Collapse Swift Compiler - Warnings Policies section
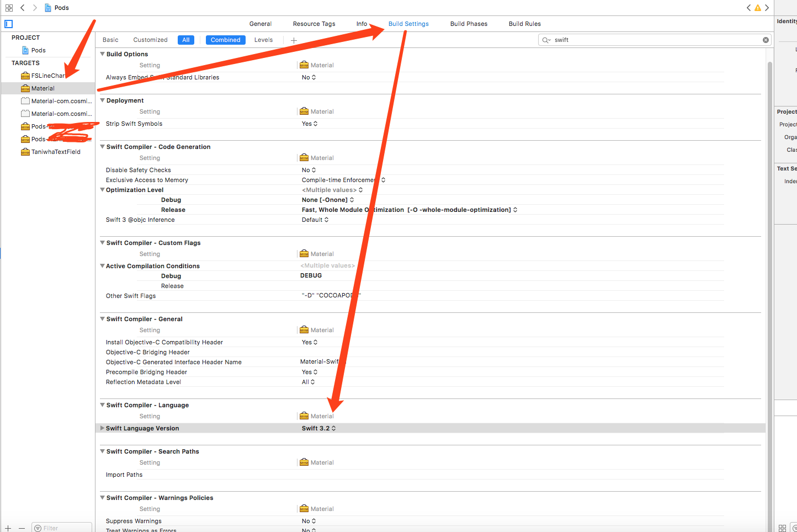 pos(102,498)
